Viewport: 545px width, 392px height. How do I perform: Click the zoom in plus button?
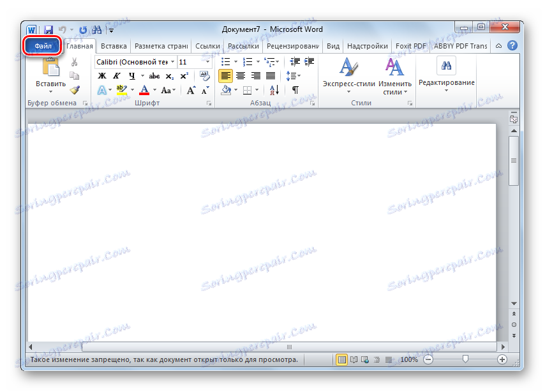(502, 359)
